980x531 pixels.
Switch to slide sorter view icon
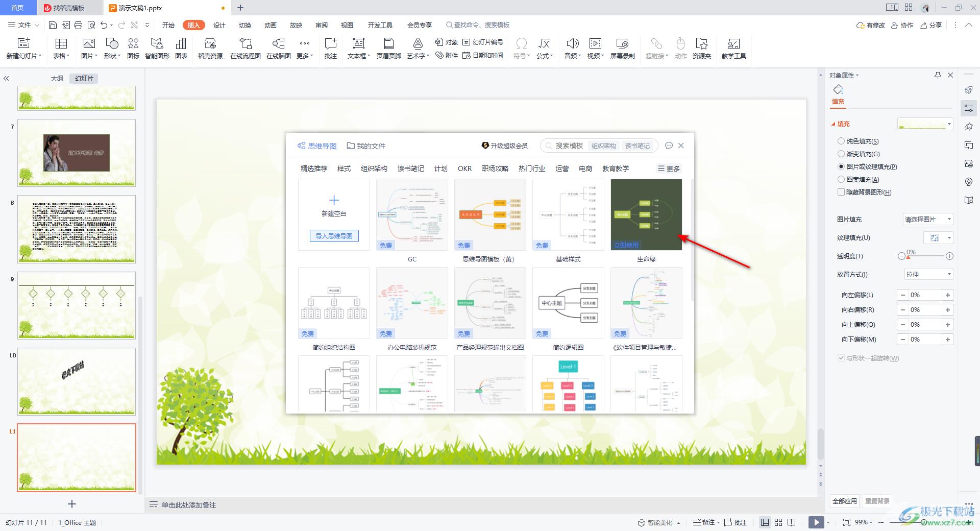(778, 522)
